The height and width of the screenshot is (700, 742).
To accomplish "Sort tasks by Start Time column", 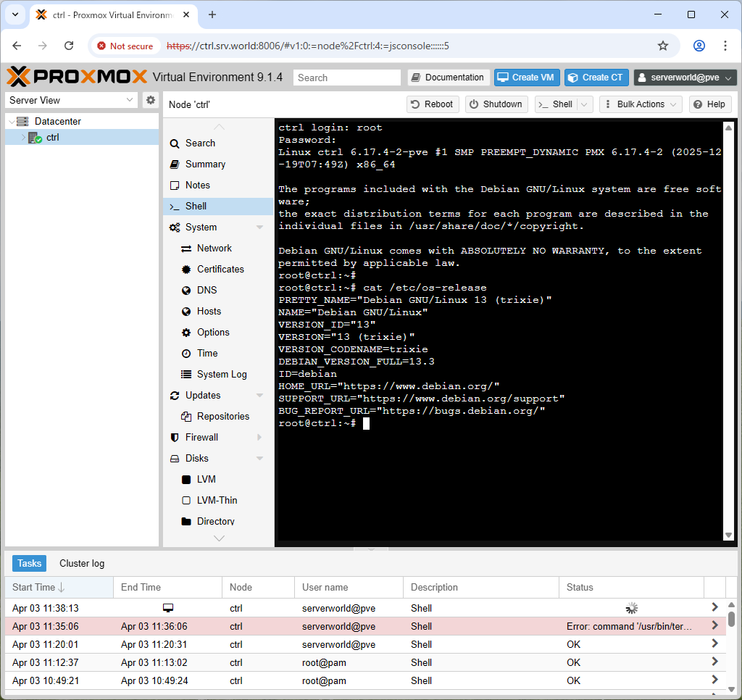I will click(x=59, y=588).
